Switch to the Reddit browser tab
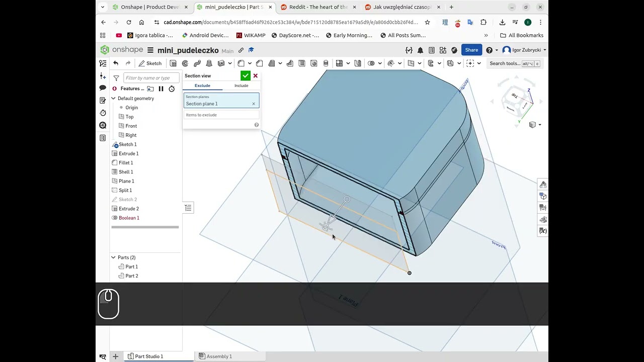Image resolution: width=644 pixels, height=362 pixels. click(318, 7)
